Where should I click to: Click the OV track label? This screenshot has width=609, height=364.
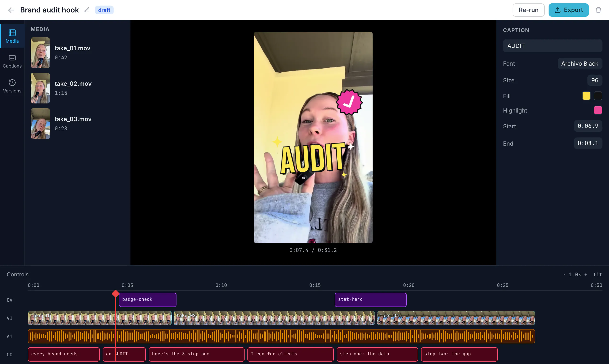[10, 300]
